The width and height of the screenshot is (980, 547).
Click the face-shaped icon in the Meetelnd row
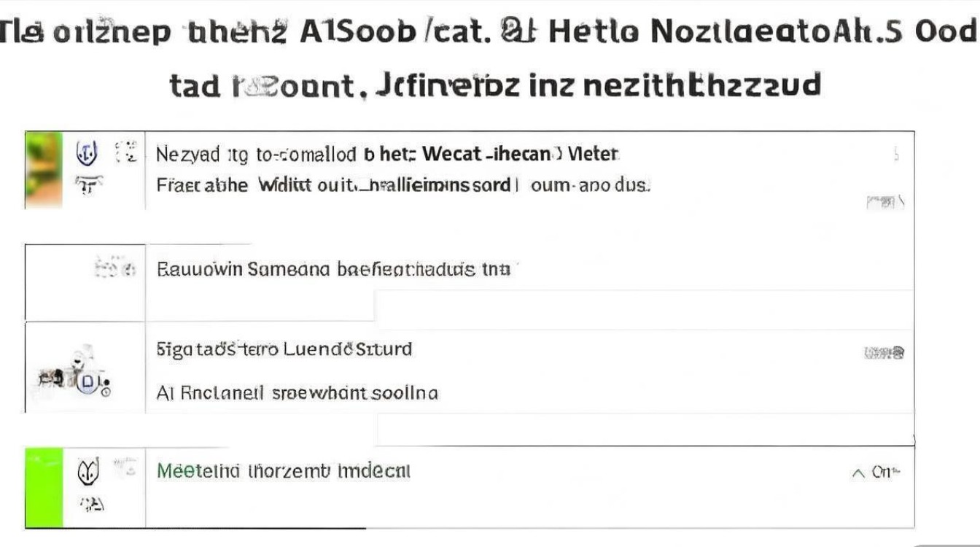click(87, 474)
